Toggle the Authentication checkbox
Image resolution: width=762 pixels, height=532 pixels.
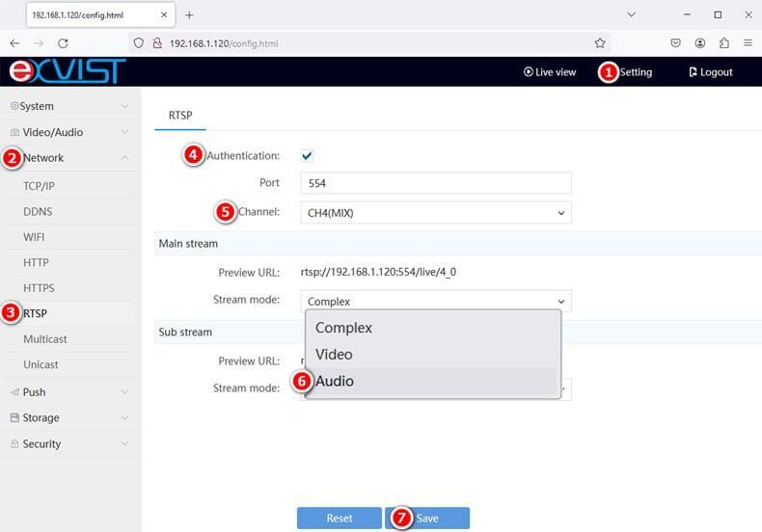point(307,155)
